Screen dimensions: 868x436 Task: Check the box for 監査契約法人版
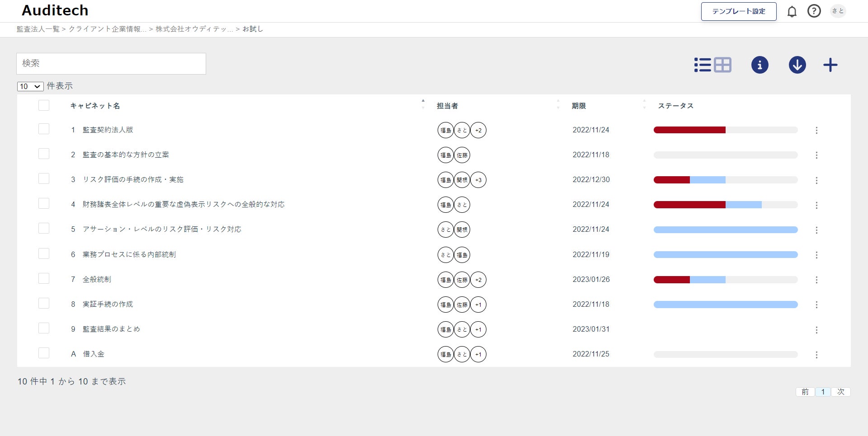click(44, 129)
